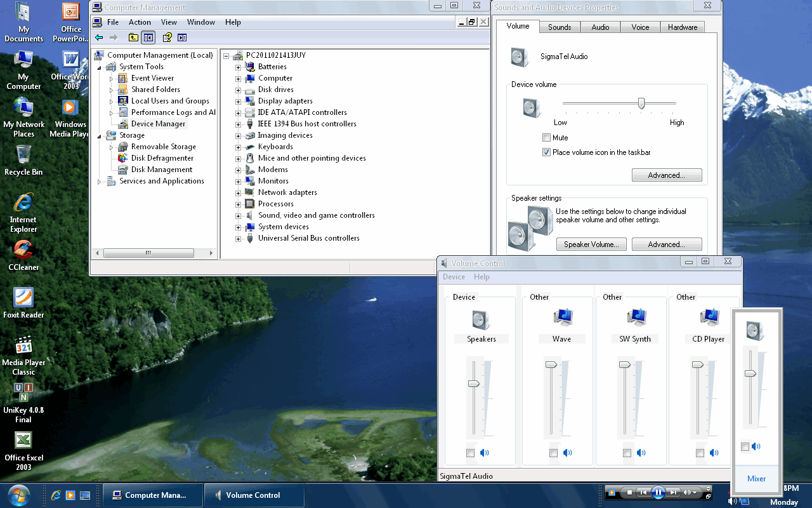Open the View menu in Computer Management
The width and height of the screenshot is (812, 508).
point(169,22)
